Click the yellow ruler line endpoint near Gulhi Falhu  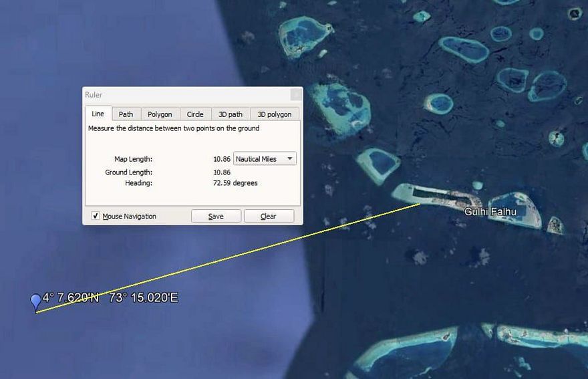click(x=420, y=204)
